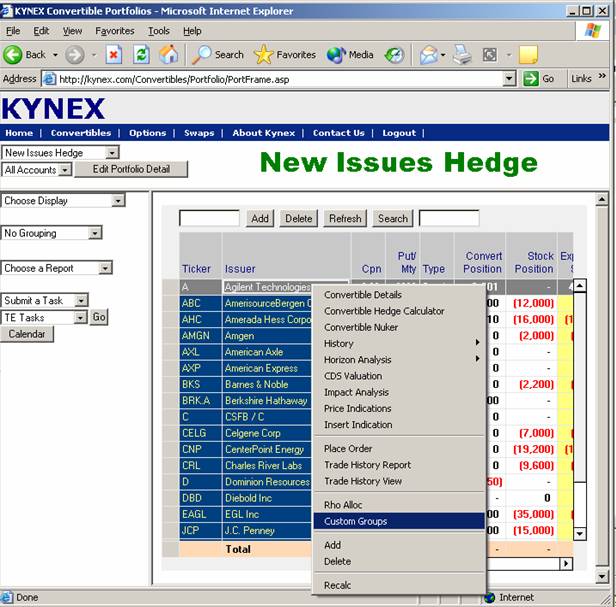Open the Favorites star icon
This screenshot has width=616, height=607.
click(263, 55)
